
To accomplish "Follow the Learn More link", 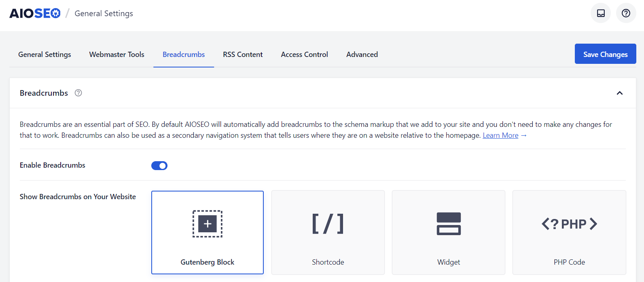I will 500,135.
